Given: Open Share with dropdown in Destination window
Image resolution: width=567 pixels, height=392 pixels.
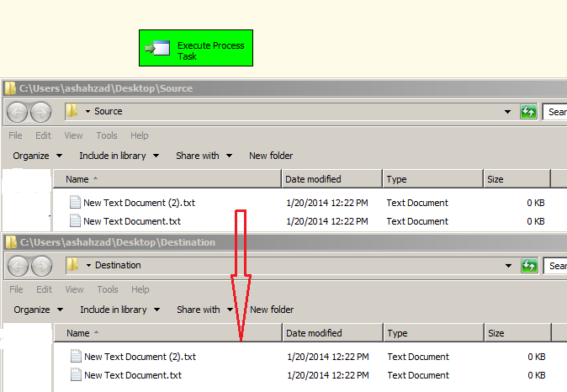Looking at the screenshot, I should pos(204,310).
